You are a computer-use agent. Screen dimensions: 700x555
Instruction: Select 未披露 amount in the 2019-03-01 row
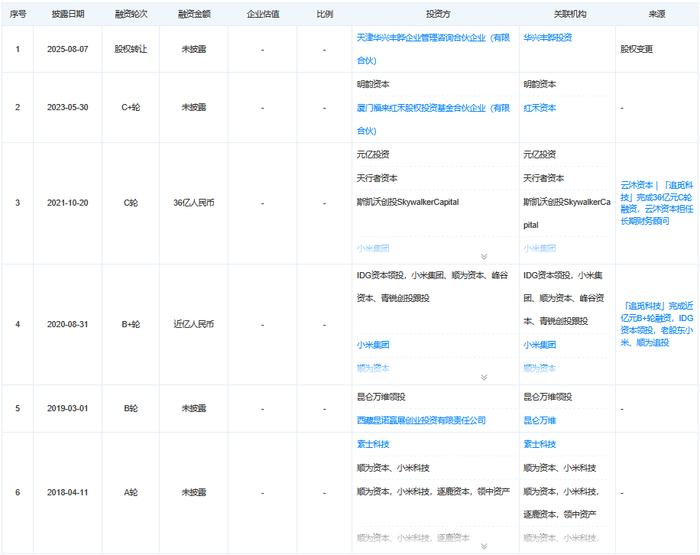click(194, 408)
